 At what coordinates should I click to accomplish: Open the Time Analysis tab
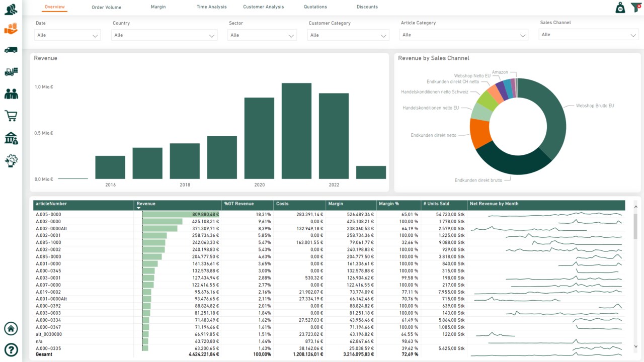(211, 7)
